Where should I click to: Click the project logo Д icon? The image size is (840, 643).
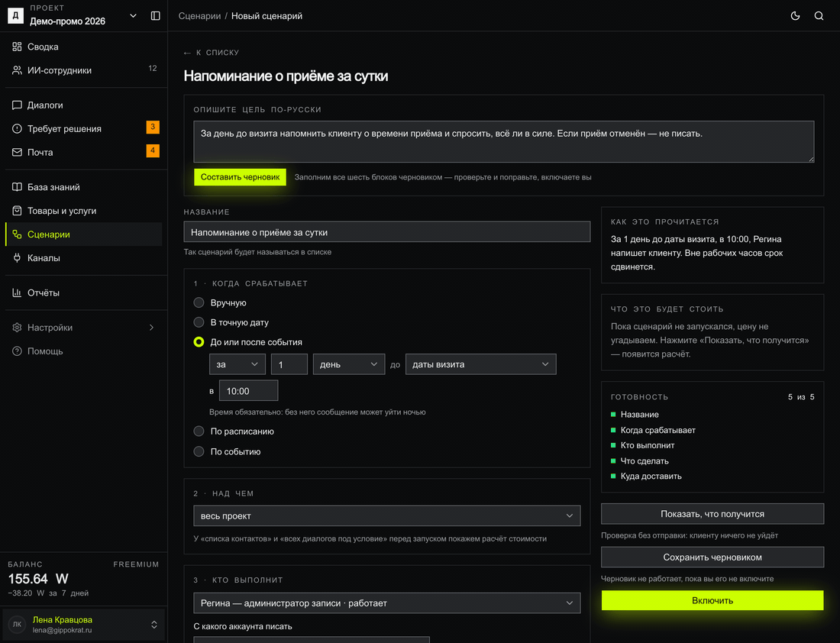pos(15,16)
